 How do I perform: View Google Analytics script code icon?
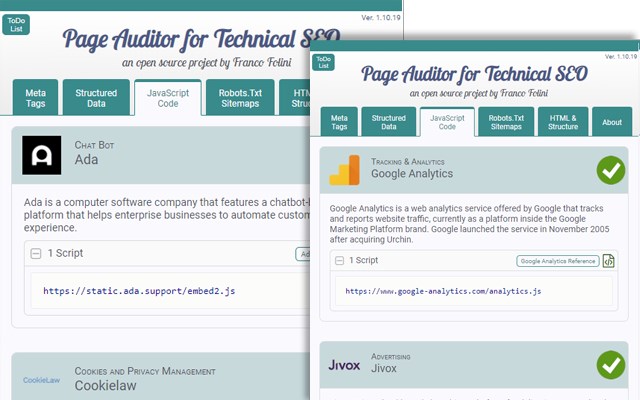(608, 261)
